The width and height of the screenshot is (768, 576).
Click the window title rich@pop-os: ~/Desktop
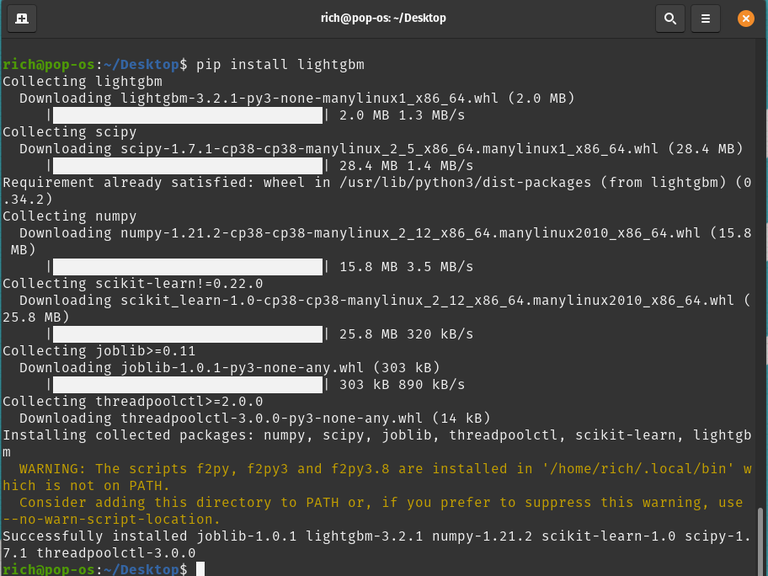(384, 18)
